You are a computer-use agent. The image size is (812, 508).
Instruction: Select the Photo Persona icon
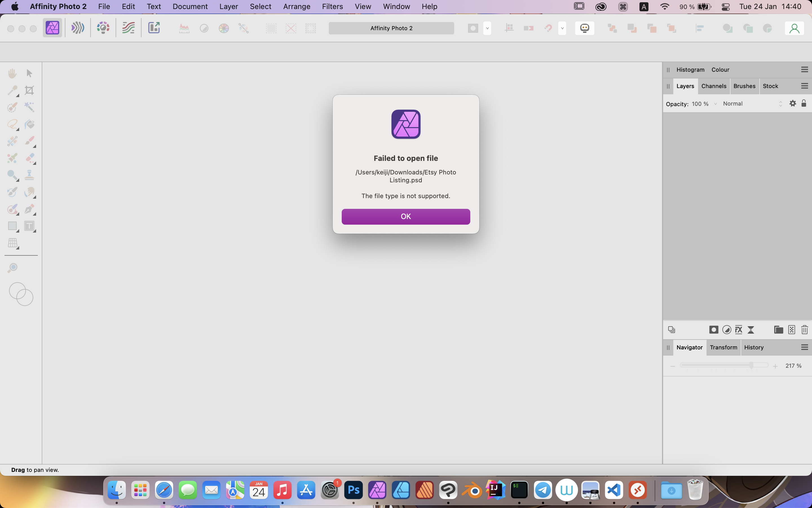pyautogui.click(x=52, y=28)
